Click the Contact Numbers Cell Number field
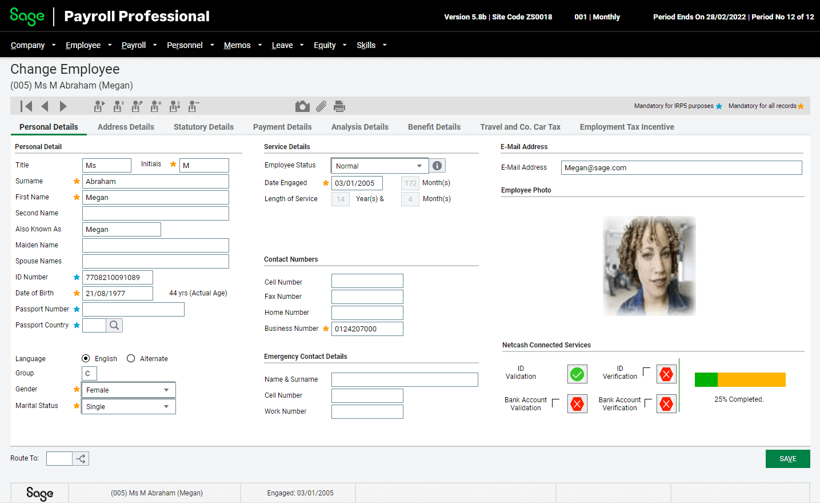 367,281
